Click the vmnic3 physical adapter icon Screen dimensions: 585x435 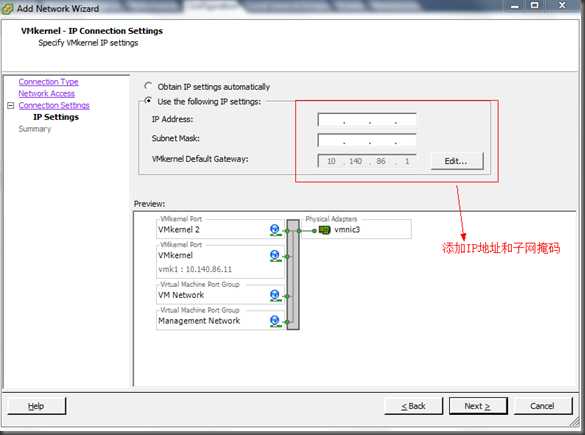click(x=325, y=230)
